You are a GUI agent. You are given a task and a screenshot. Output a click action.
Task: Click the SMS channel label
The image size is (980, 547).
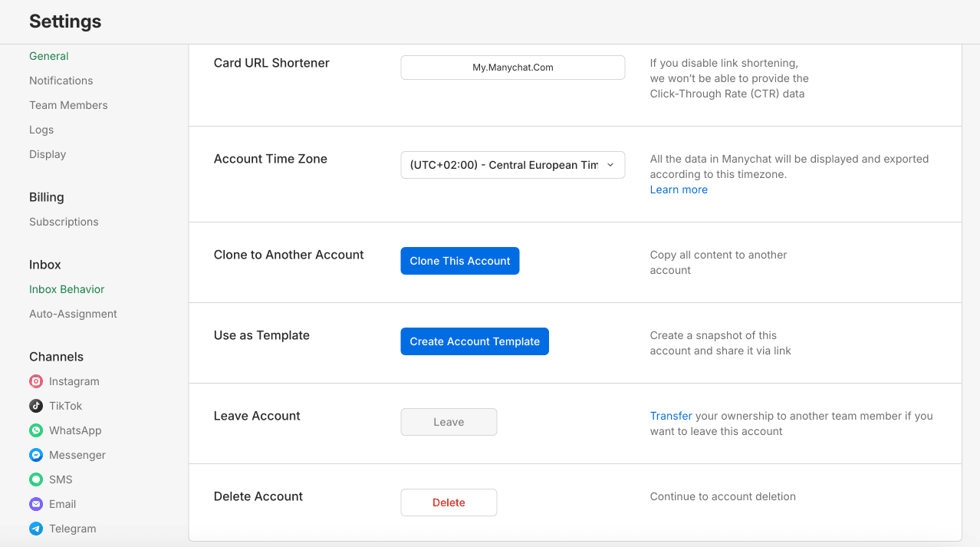(x=61, y=479)
